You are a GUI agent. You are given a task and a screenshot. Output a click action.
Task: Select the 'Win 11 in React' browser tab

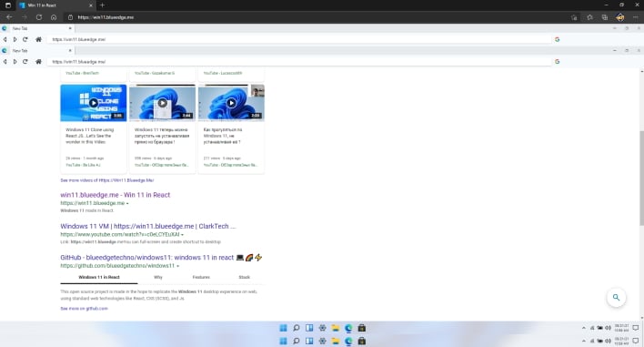[x=55, y=5]
